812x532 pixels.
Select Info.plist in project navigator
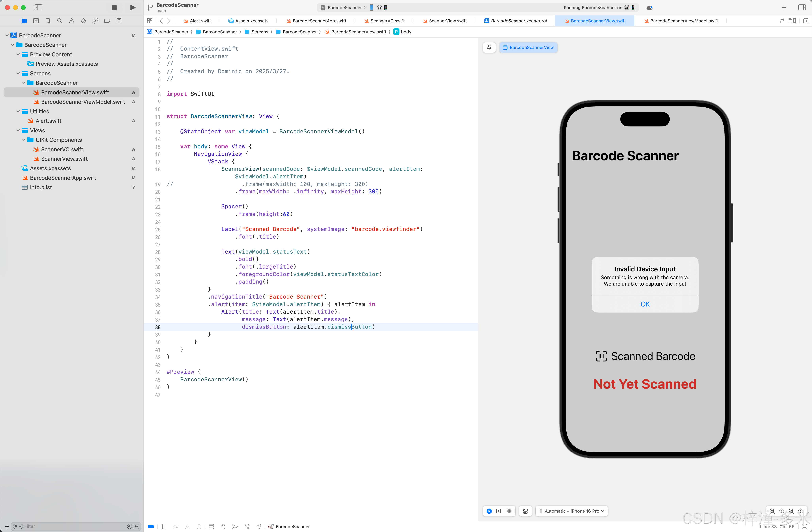tap(41, 187)
